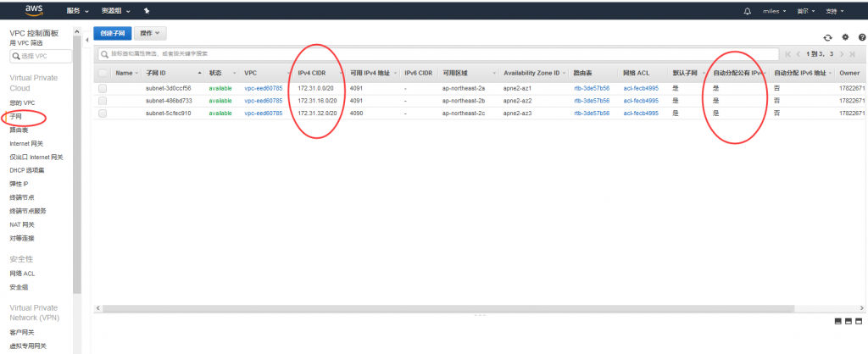Select checkbox for subnet-486bd733
The image size is (868, 354).
pyautogui.click(x=103, y=101)
